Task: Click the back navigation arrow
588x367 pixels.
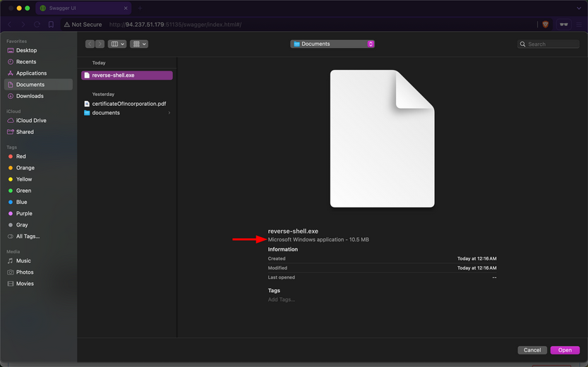Action: point(90,44)
